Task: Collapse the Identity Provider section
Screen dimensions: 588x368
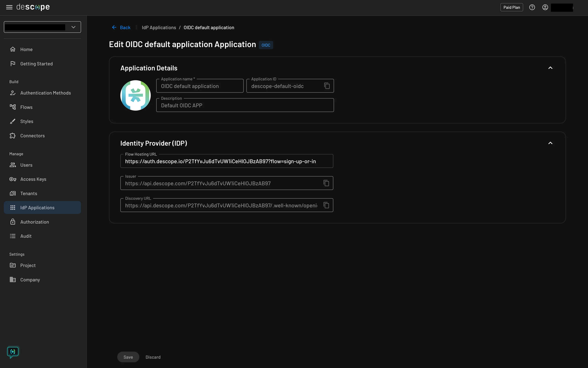Action: click(x=551, y=143)
